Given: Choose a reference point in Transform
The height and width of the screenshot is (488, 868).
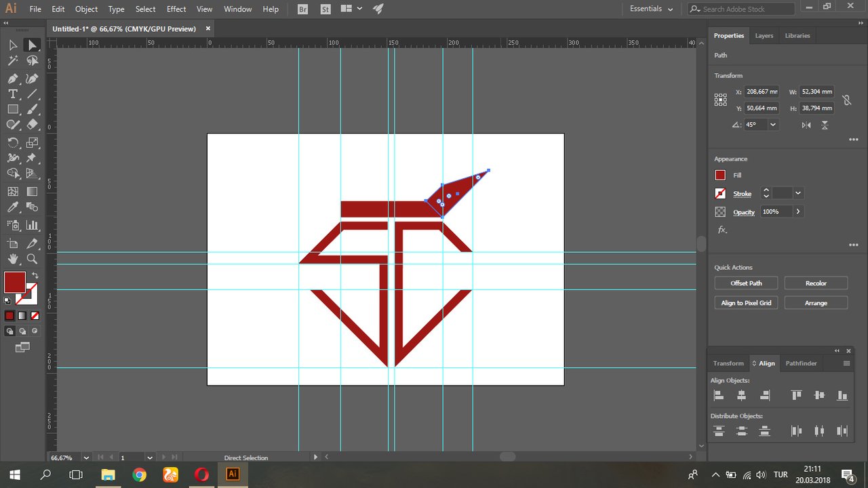Looking at the screenshot, I should pos(720,100).
